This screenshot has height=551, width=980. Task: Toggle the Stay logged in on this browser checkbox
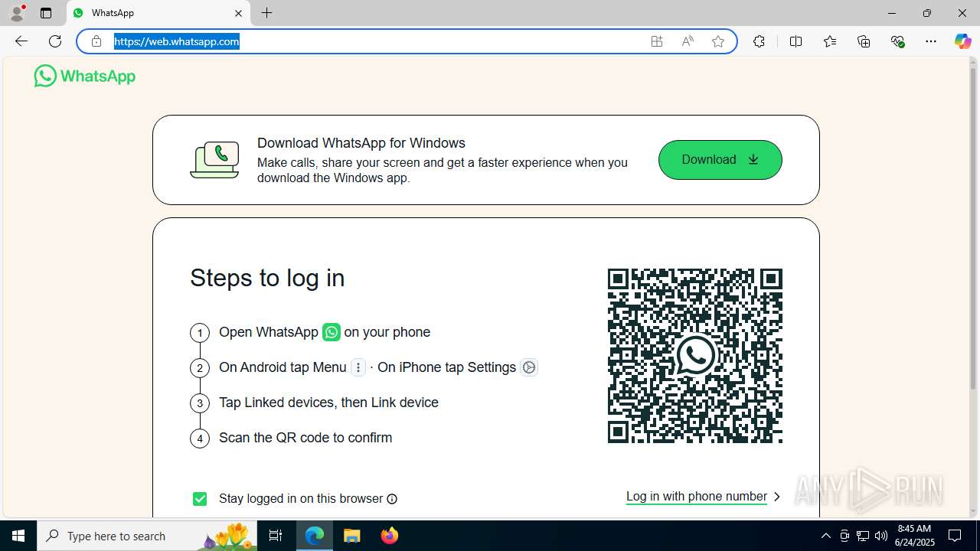tap(200, 499)
